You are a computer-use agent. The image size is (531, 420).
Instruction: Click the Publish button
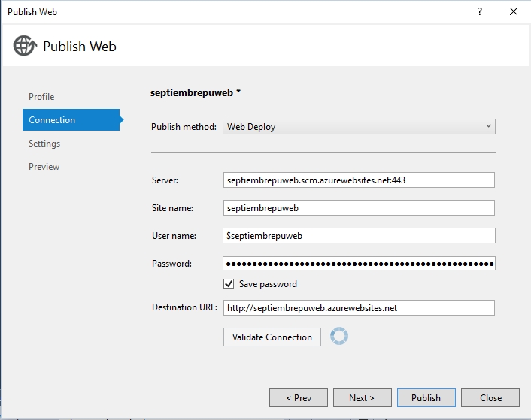pos(426,398)
